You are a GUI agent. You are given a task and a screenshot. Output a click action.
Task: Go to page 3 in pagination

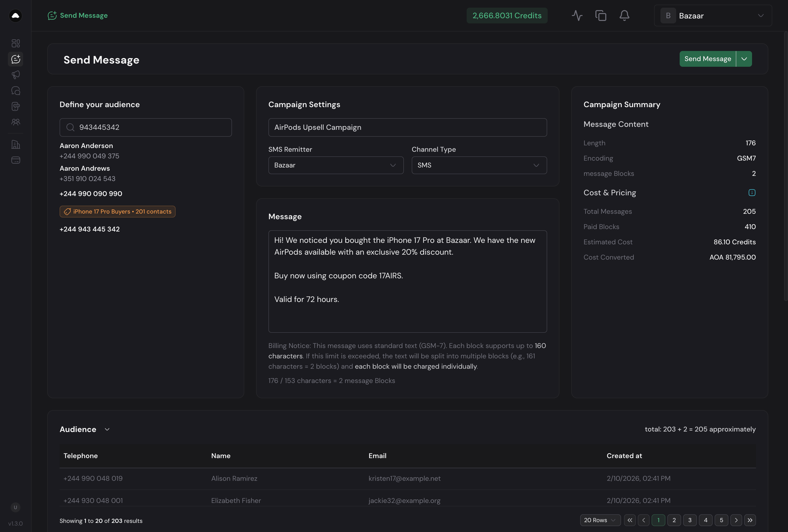pos(690,520)
